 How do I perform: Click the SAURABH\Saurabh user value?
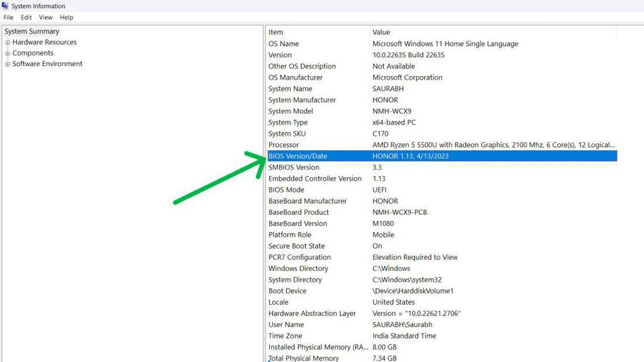402,325
